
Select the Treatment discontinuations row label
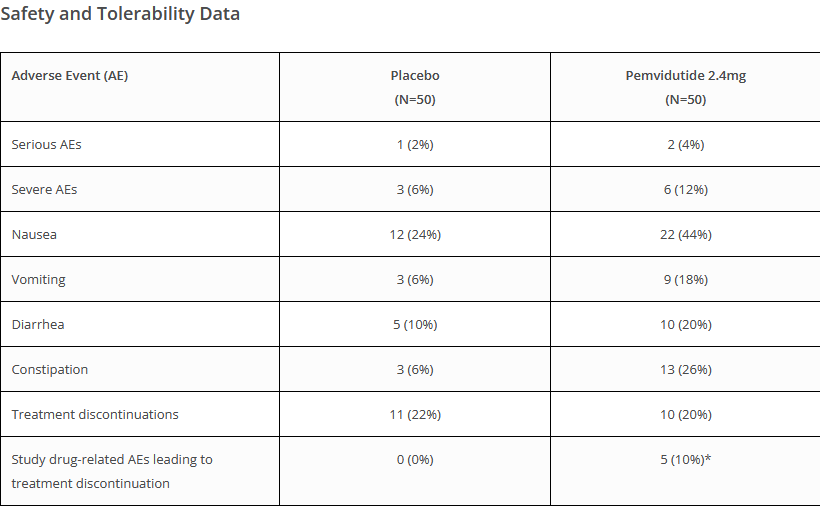pos(95,415)
